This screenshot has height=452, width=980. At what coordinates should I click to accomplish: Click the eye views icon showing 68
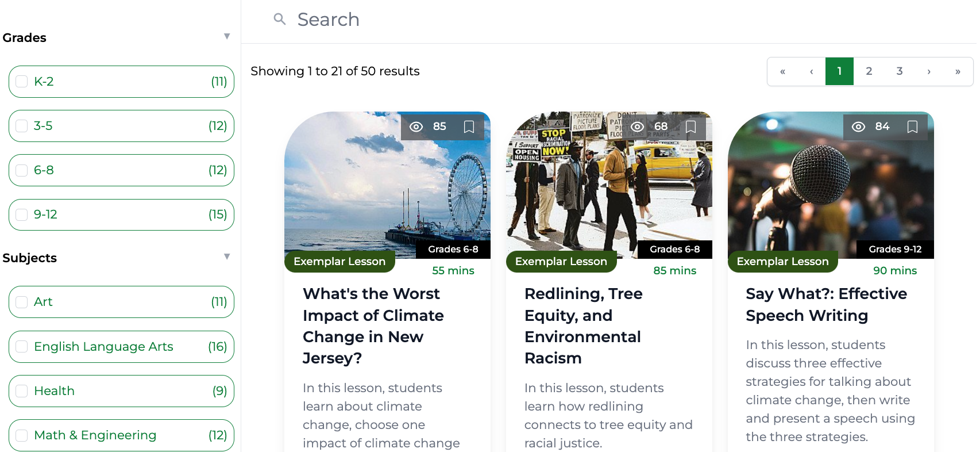tap(637, 127)
